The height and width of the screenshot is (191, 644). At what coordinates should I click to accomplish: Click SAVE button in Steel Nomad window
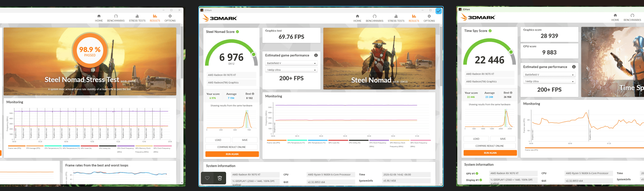pos(245,140)
